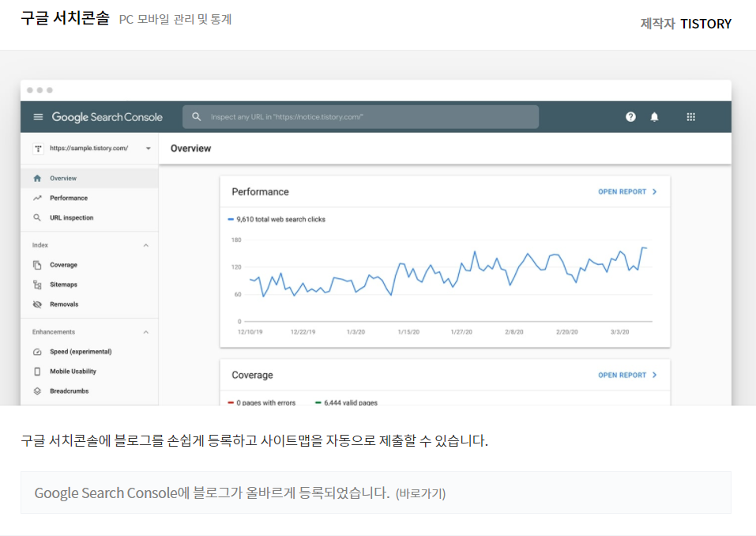The height and width of the screenshot is (536, 756).
Task: Open the Coverage report link
Action: pos(627,376)
